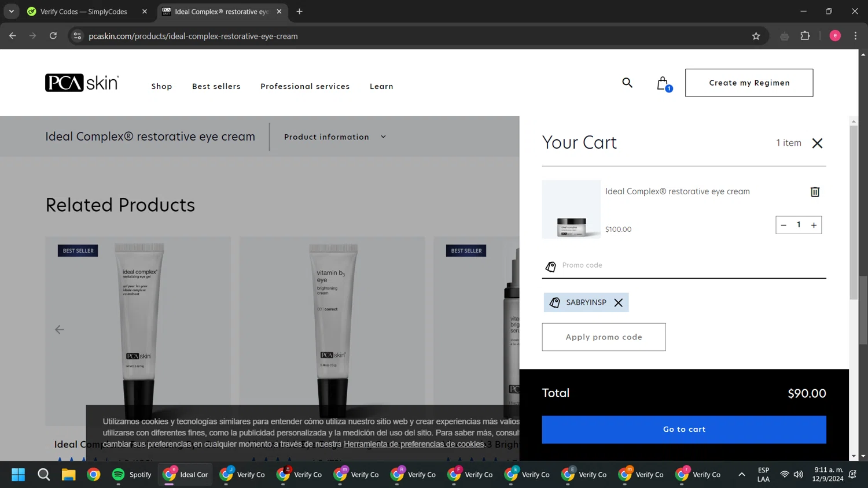Open the volume tray icon

(799, 475)
